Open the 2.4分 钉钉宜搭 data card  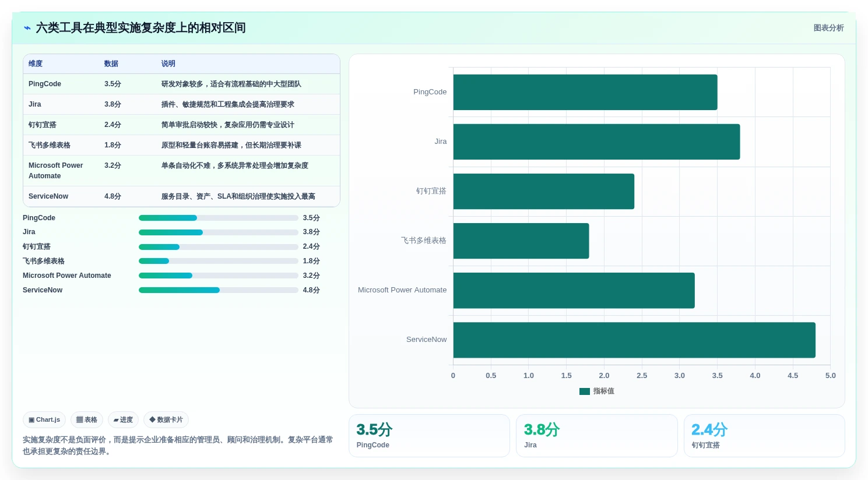(x=764, y=436)
